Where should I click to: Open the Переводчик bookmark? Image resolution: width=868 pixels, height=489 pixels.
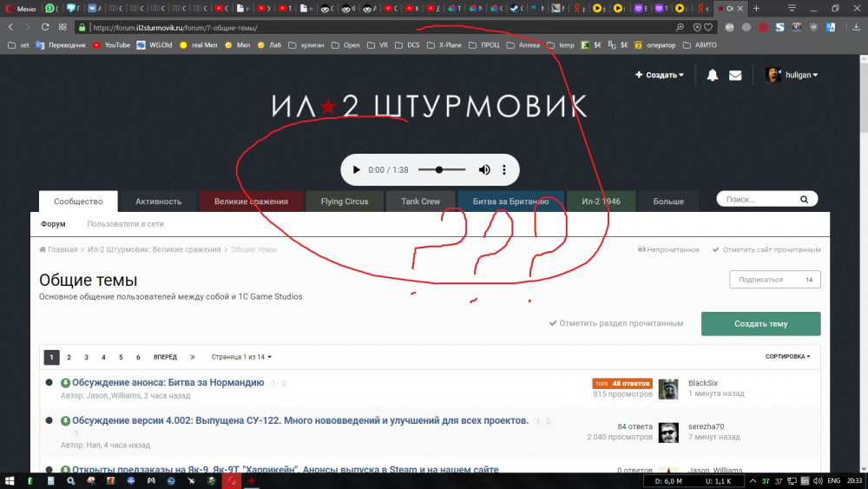tap(61, 45)
